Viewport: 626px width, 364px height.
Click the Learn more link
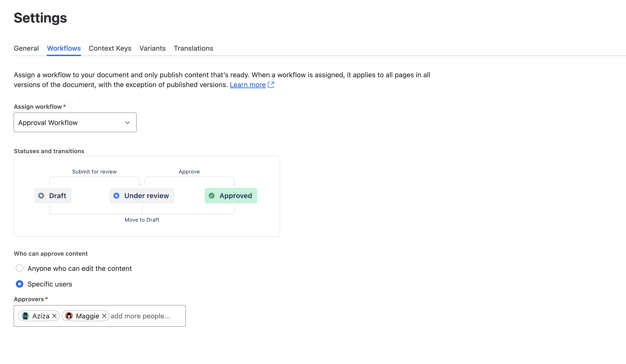[247, 85]
